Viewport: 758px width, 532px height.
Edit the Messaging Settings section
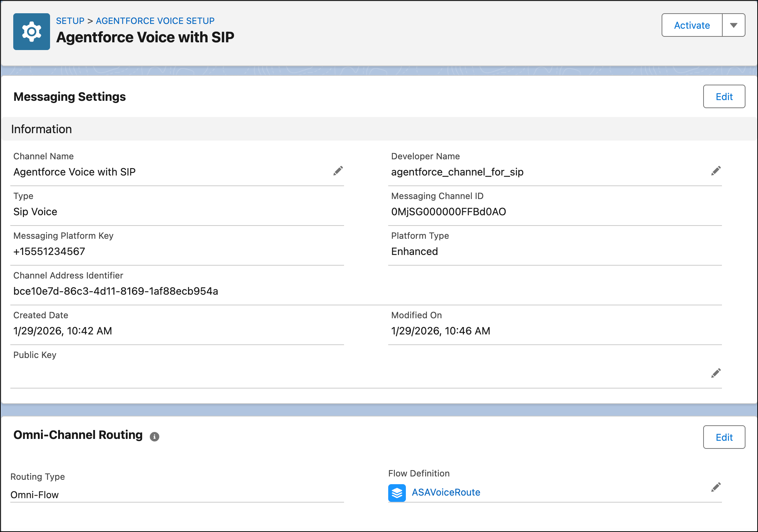click(x=724, y=96)
